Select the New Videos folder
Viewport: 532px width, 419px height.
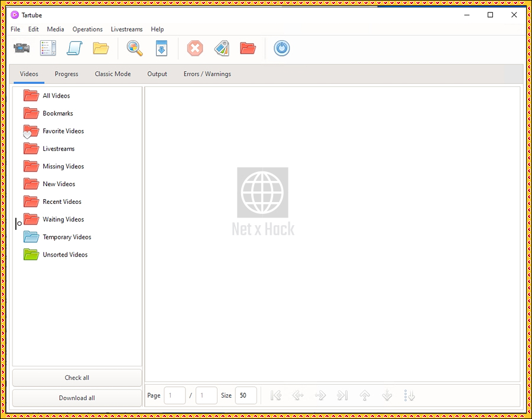coord(77,184)
